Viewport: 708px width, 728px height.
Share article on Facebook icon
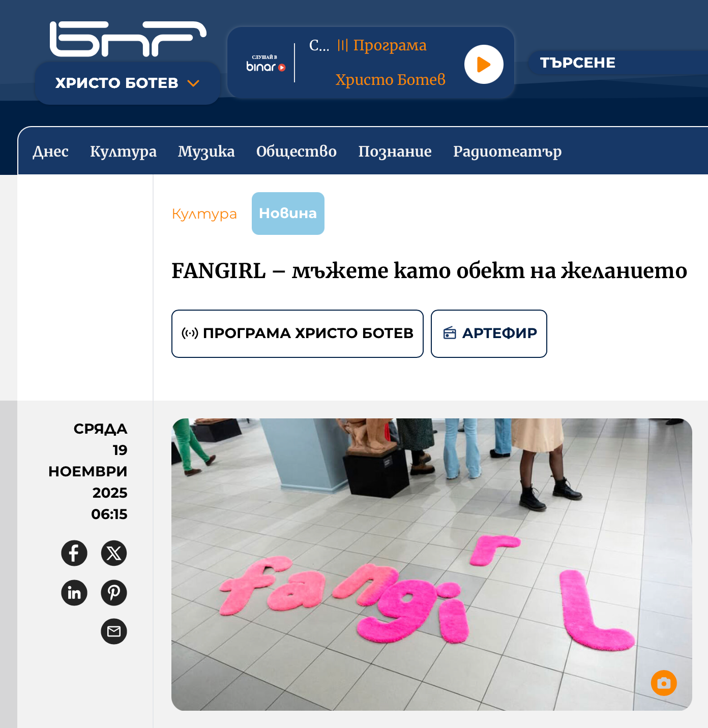tap(74, 553)
